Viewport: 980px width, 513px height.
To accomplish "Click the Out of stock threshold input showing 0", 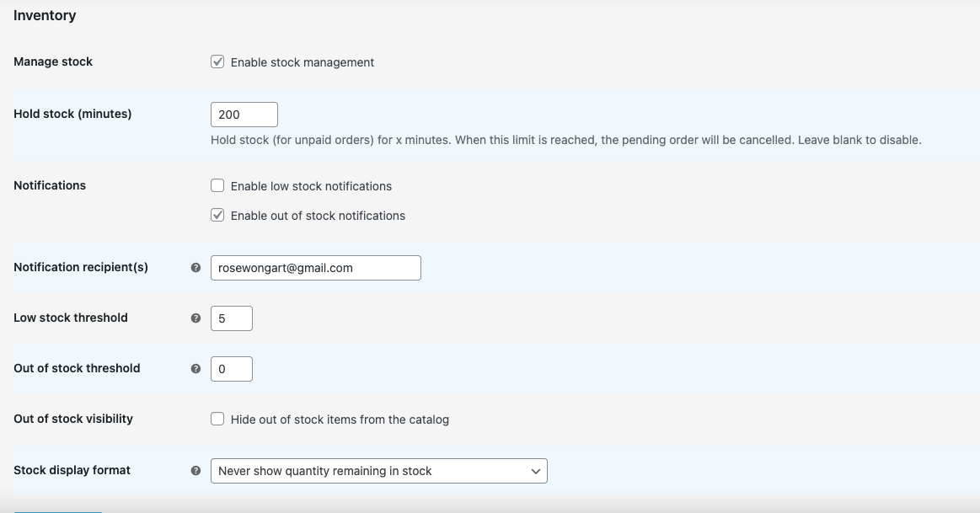I will coord(232,369).
